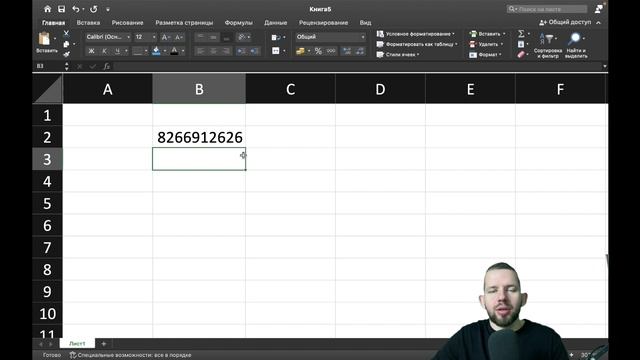Open the font color dropdown arrow
The height and width of the screenshot is (360, 640).
(x=183, y=51)
